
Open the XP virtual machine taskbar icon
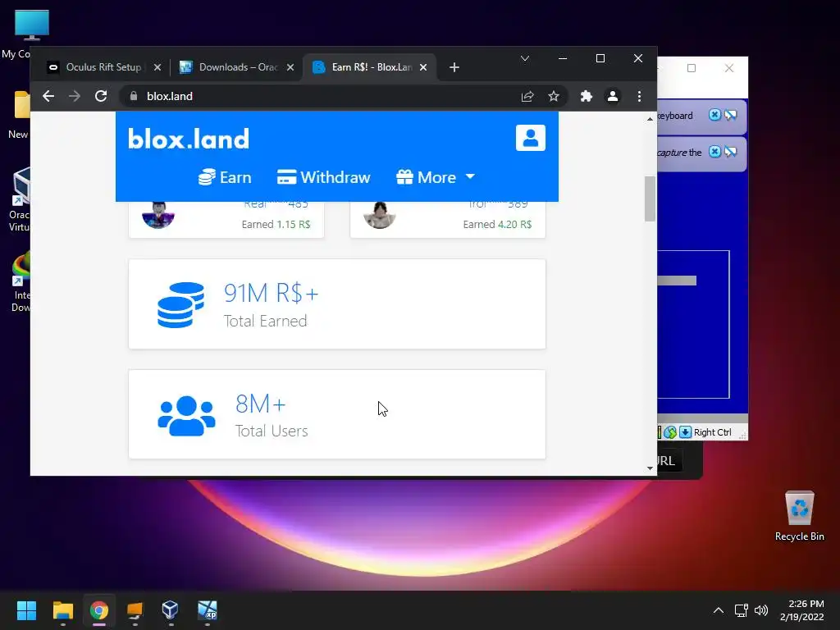click(208, 610)
